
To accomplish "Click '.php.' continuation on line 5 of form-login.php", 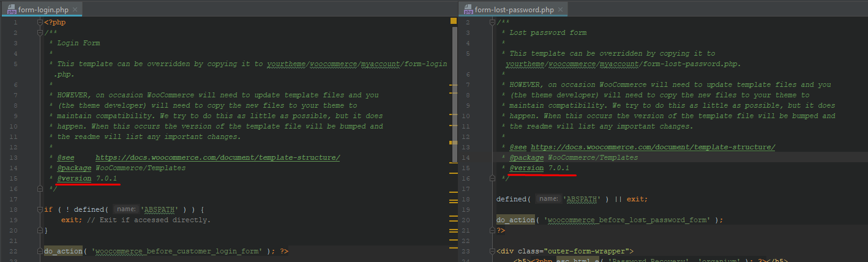I will coord(65,74).
